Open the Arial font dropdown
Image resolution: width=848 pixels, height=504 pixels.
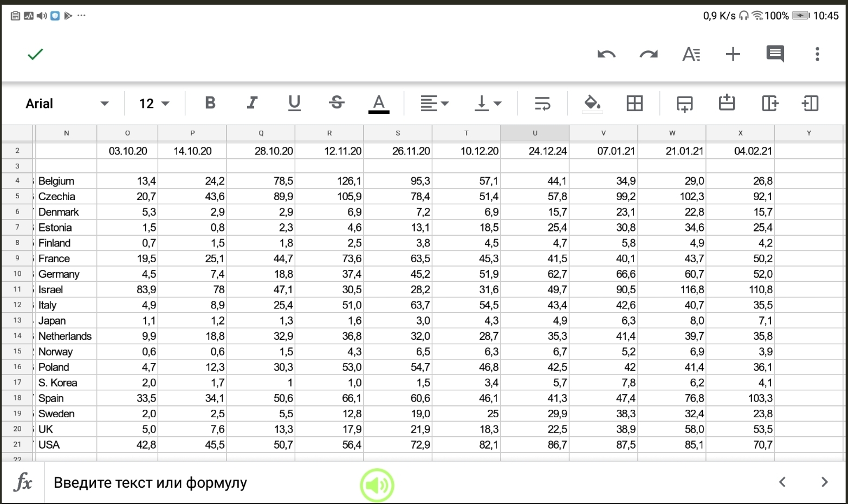coord(67,104)
